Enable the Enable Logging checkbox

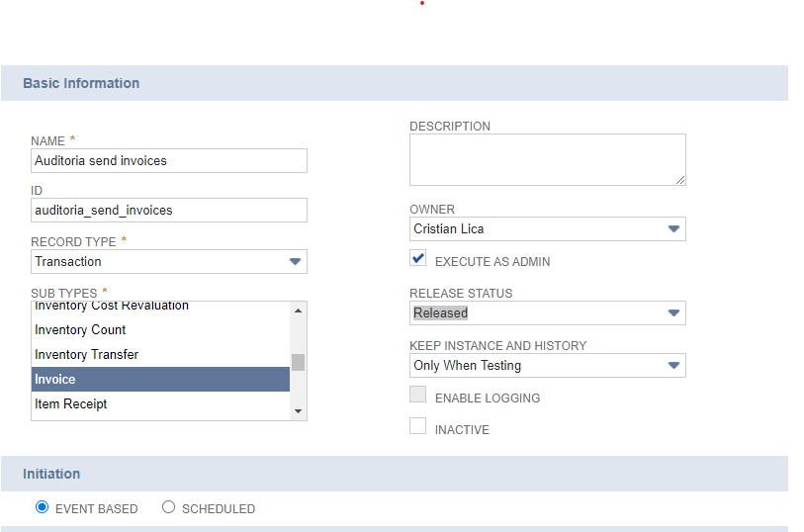click(418, 395)
